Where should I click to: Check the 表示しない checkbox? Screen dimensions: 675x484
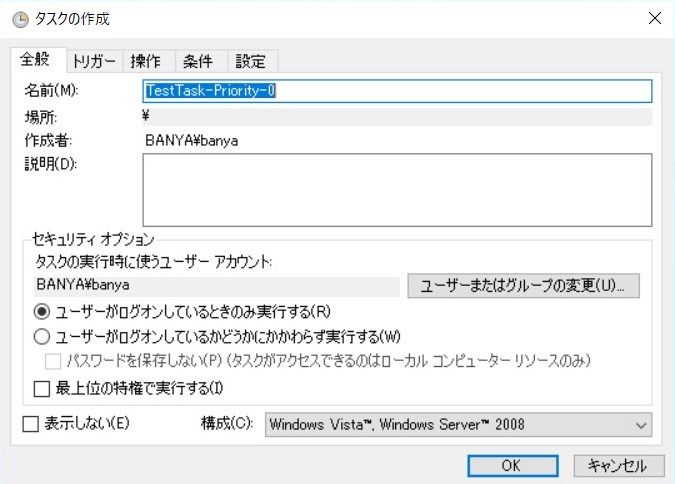[x=30, y=424]
